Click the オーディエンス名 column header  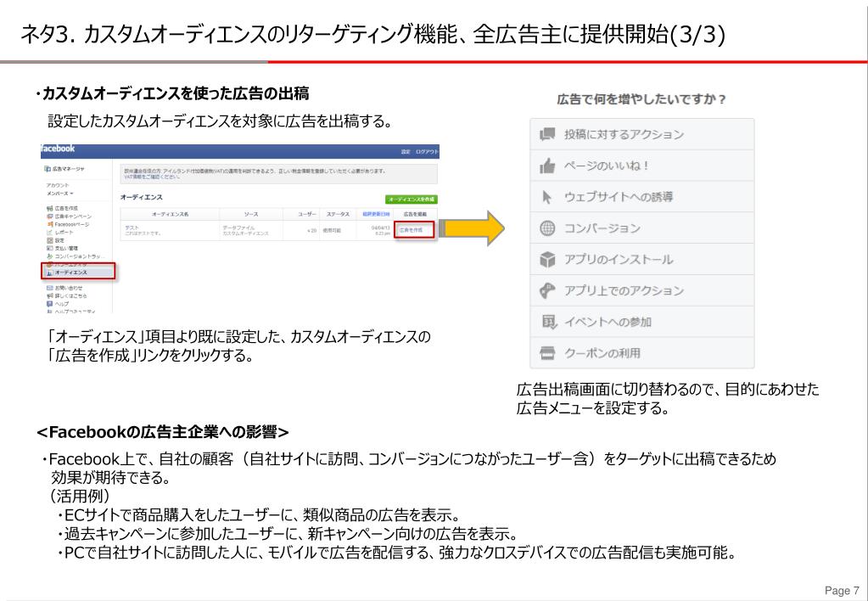(171, 215)
